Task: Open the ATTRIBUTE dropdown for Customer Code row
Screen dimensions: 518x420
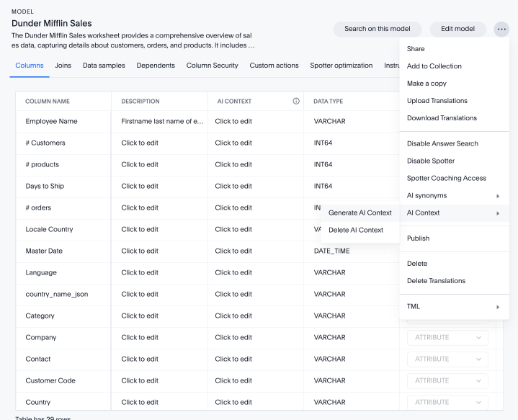Action: coord(447,380)
